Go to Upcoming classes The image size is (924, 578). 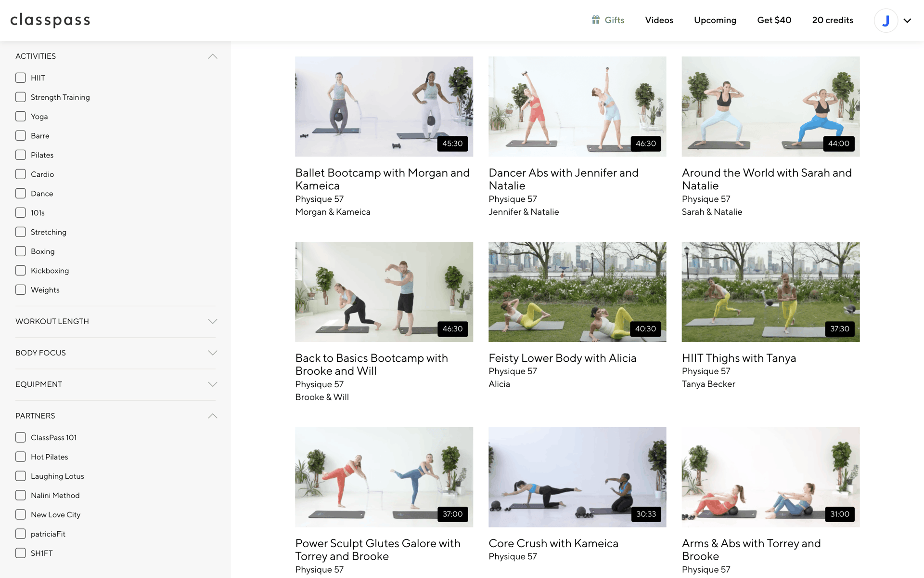click(715, 20)
